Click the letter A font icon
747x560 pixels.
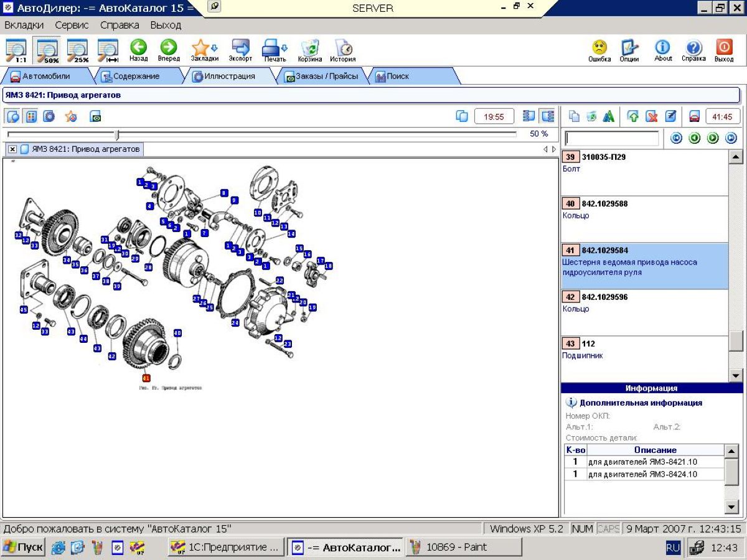coord(609,116)
